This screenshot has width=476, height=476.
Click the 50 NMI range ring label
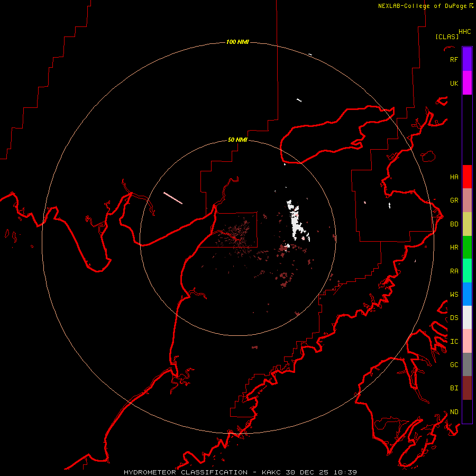237,140
